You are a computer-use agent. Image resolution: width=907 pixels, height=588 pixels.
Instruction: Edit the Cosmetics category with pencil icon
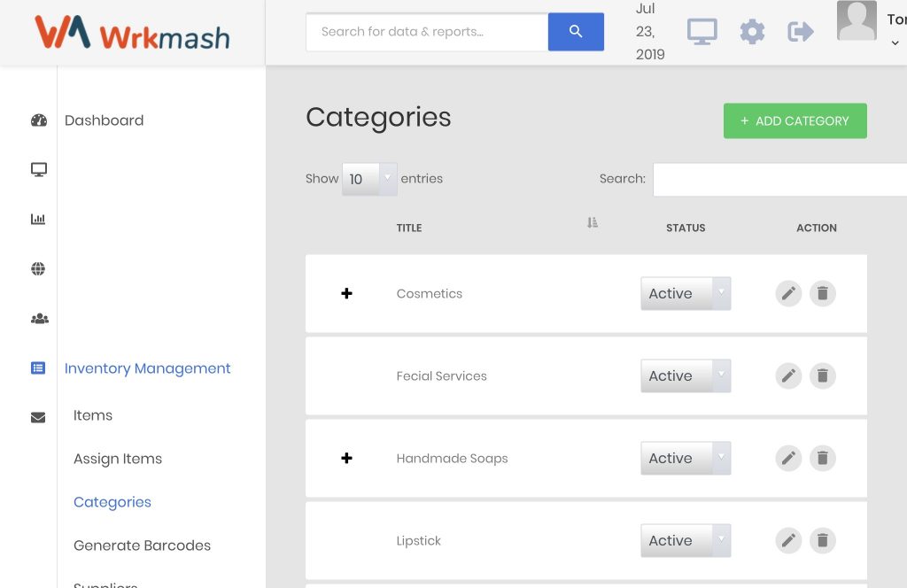(788, 294)
